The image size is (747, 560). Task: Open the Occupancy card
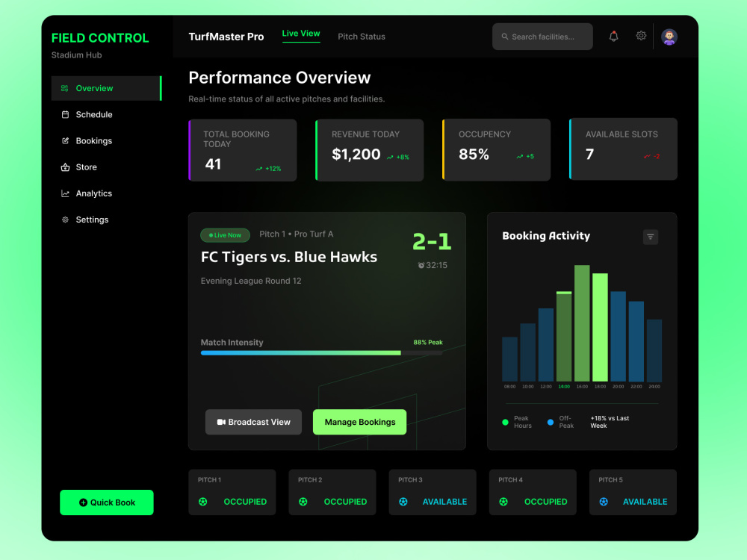pyautogui.click(x=497, y=149)
